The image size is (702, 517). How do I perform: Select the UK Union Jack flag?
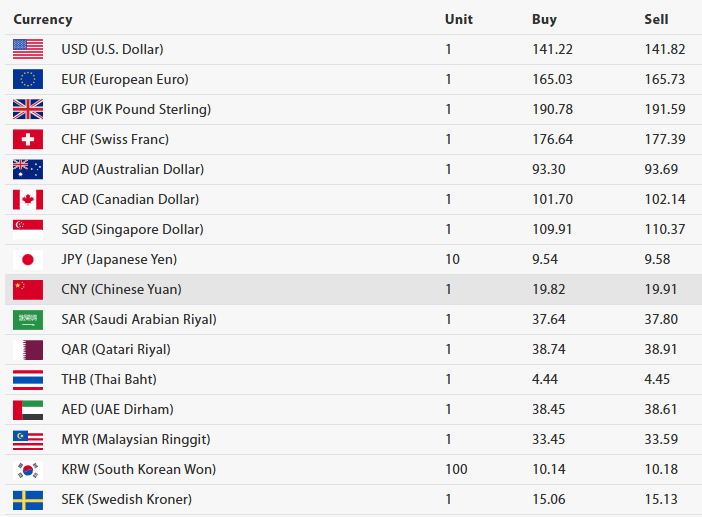tap(28, 109)
